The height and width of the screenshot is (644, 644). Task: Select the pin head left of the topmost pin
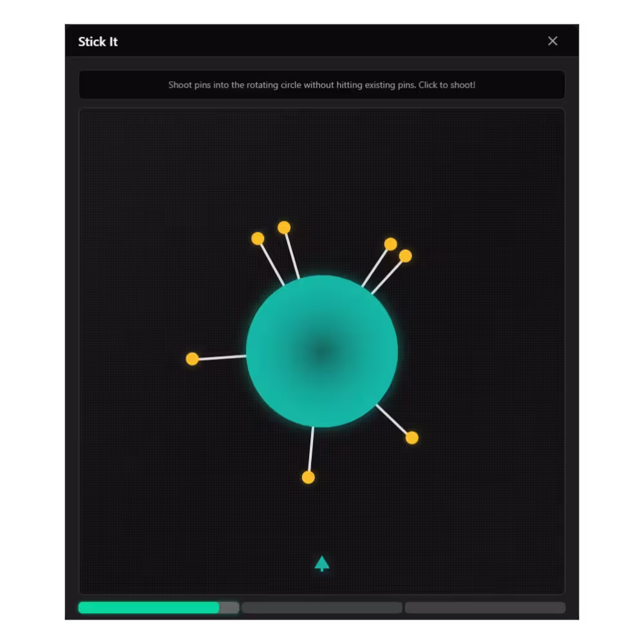(x=258, y=238)
